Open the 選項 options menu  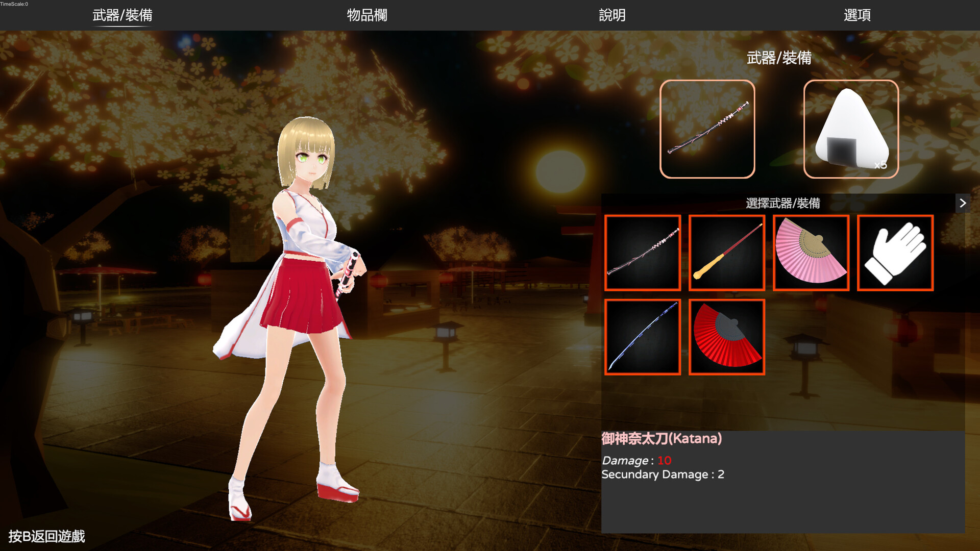(856, 16)
